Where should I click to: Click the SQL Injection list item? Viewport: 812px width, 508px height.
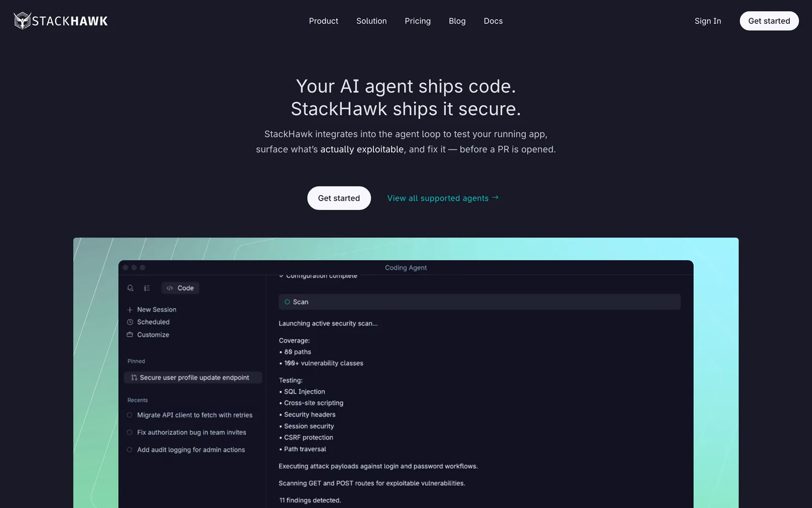click(302, 392)
